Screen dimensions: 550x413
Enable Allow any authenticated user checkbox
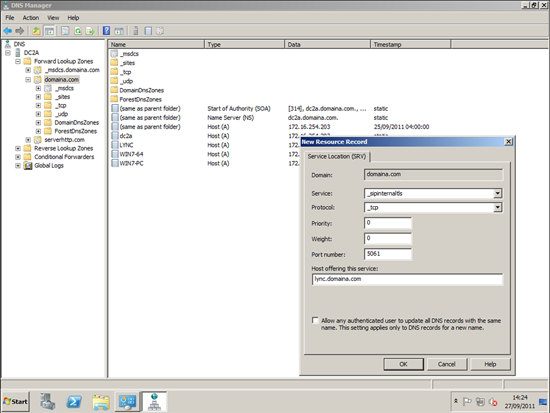[x=315, y=320]
